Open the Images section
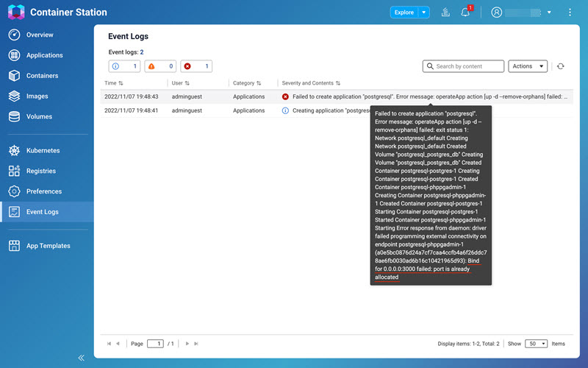Image resolution: width=588 pixels, height=368 pixels. [x=37, y=96]
